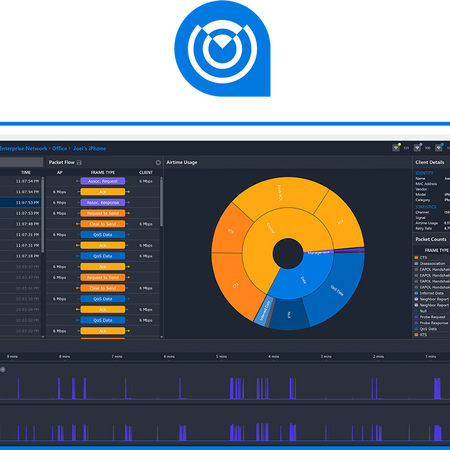
Task: Click the 1 mins timeline marker
Action: (430, 356)
